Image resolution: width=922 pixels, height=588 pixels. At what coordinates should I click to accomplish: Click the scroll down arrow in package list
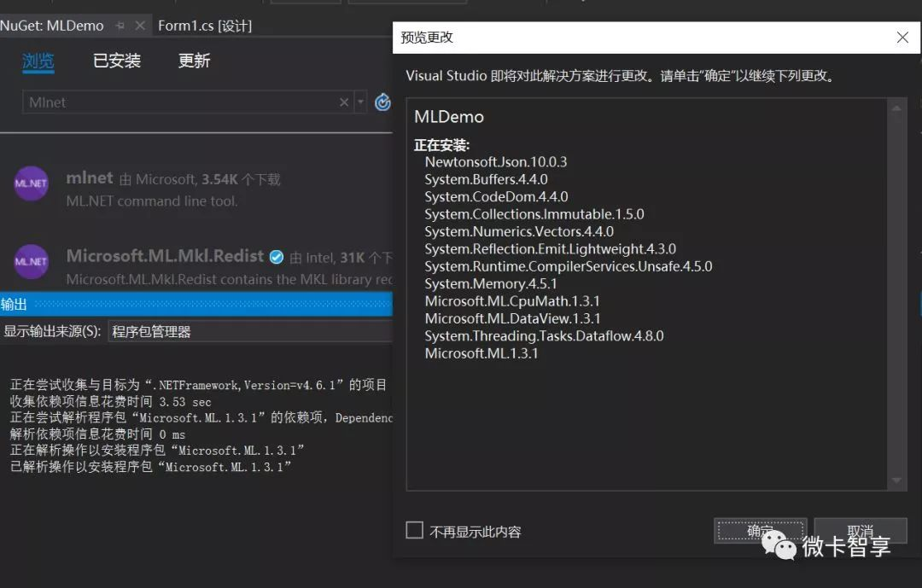pos(896,480)
